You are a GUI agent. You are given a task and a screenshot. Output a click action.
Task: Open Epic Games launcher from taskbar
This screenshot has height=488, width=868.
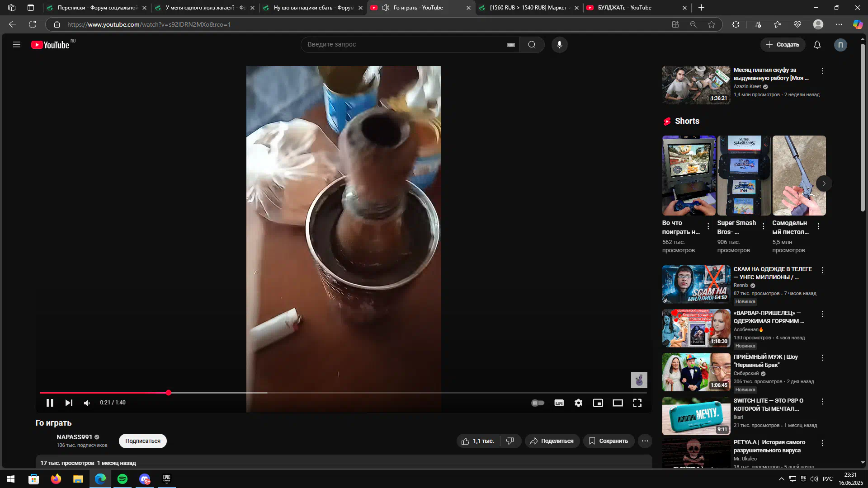167,479
